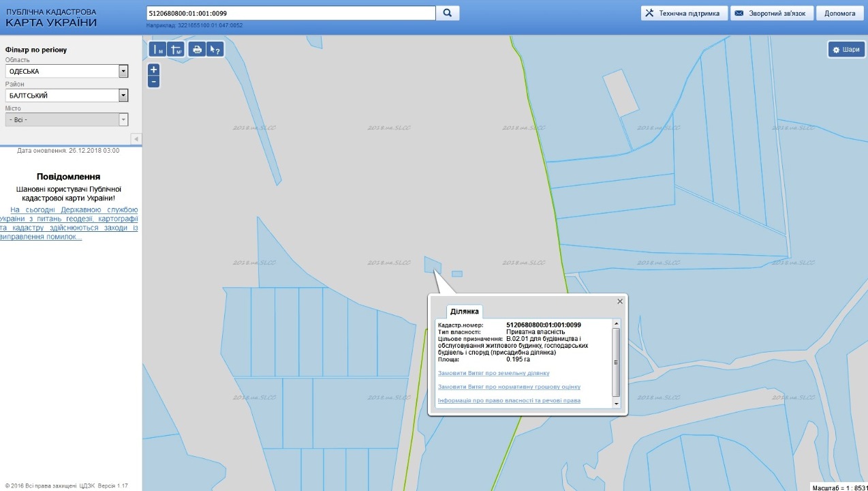Screen dimensions: 868x491
Task: Open Замовити Витяг про земельну ділянку link
Action: point(493,373)
